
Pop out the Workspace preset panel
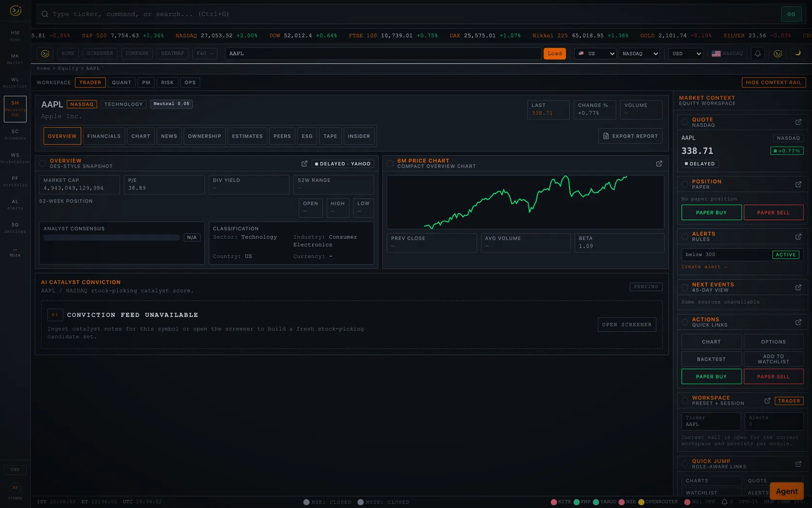coord(767,401)
